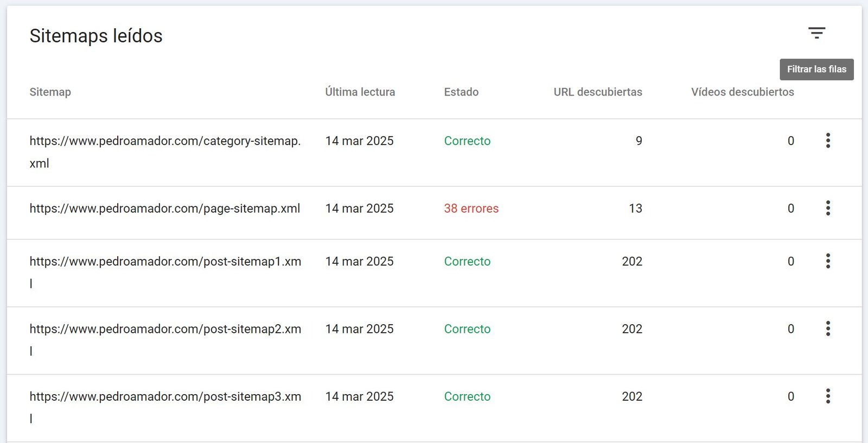Screen dimensions: 868x443
Task: Open more options for category-sitemap.xml row
Action: pos(828,141)
